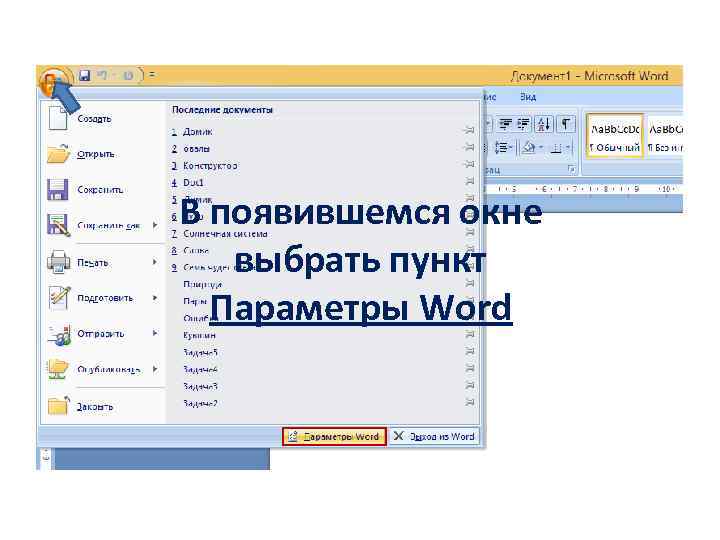Screen dimensions: 720x540
Task: Click the floppy disk icon beside Сохранить
Action: [58, 190]
